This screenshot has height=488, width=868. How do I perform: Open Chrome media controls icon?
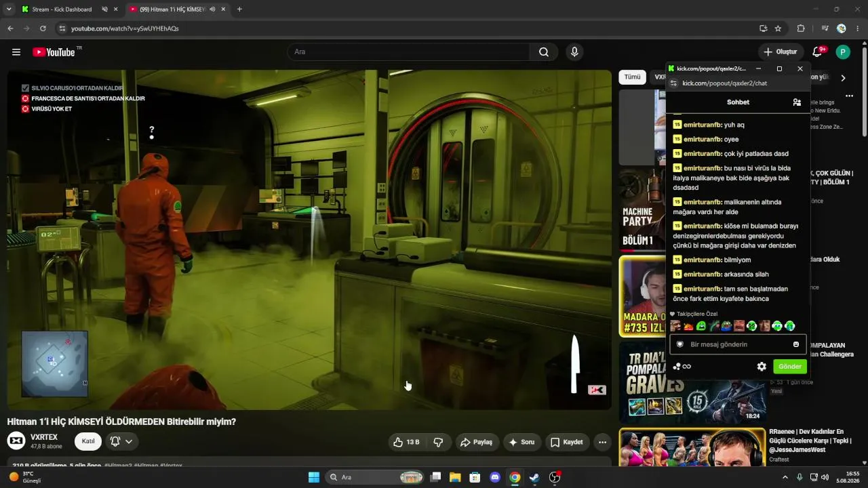(x=825, y=28)
